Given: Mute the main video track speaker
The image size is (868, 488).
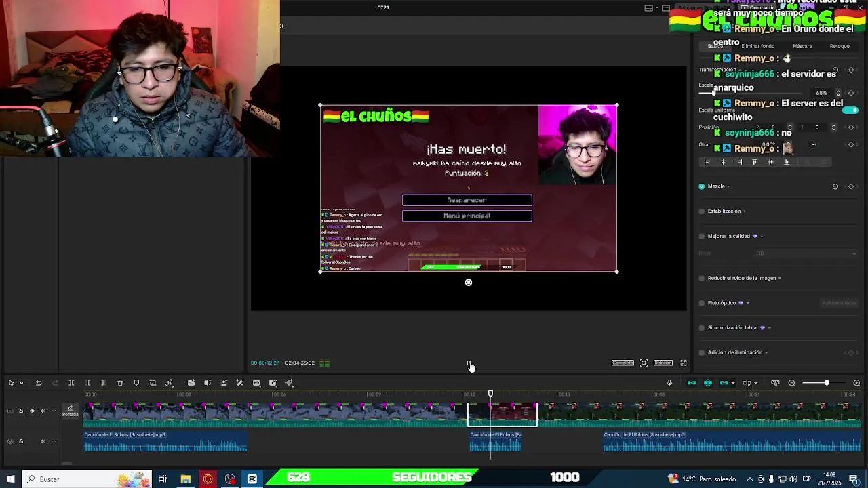Looking at the screenshot, I should tap(43, 411).
